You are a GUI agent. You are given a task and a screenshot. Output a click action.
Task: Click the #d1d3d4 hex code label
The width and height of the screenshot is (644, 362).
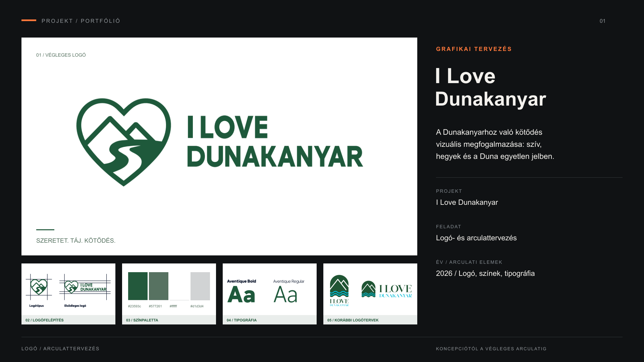197,306
